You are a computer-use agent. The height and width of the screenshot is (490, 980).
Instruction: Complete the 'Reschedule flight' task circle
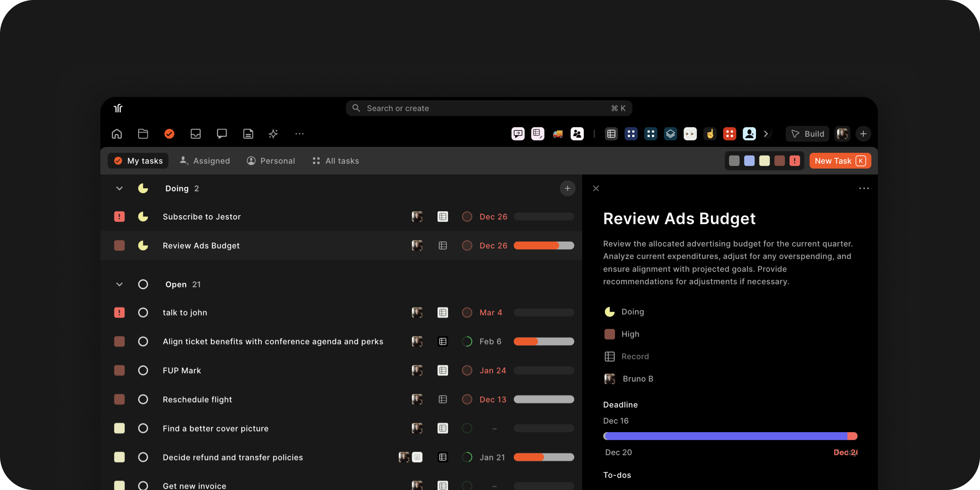(143, 399)
